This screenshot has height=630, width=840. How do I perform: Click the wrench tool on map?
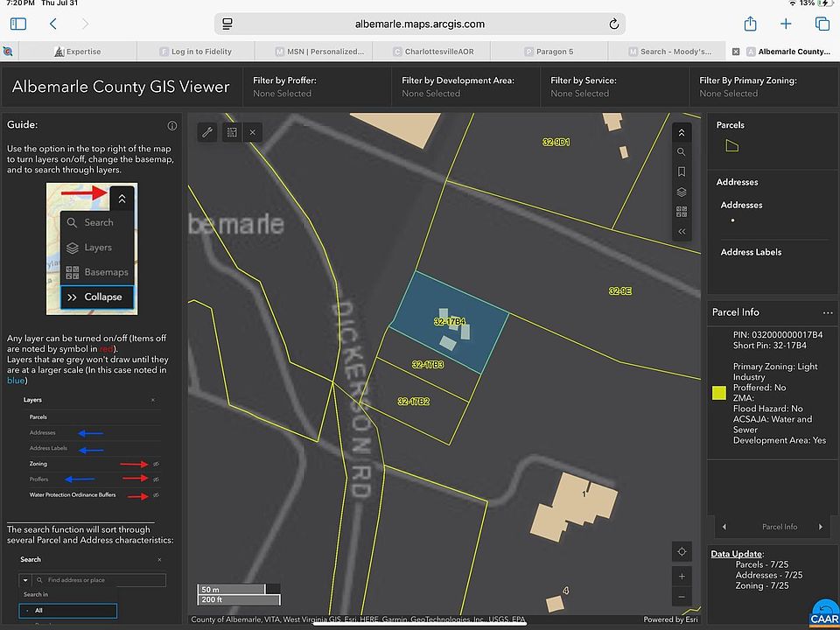coord(207,132)
